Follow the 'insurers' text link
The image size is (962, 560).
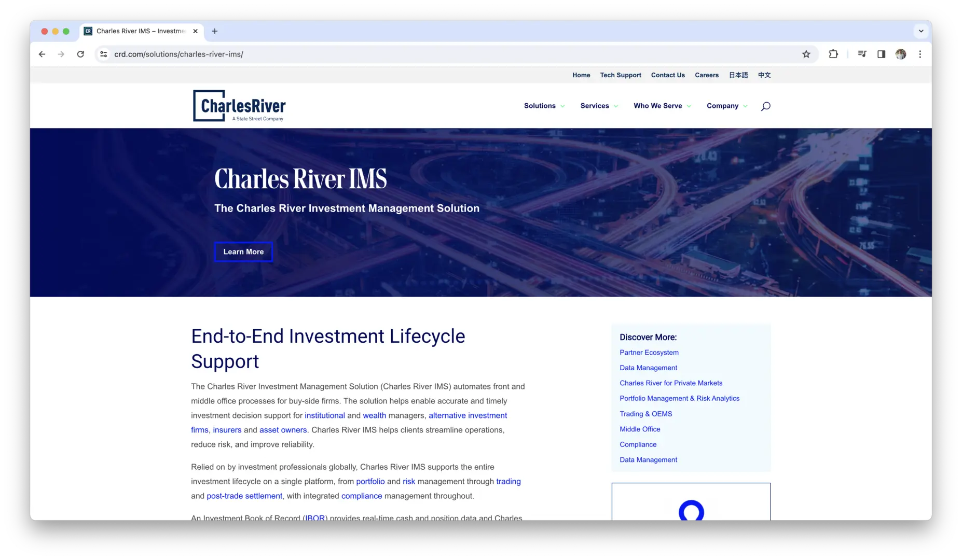tap(227, 430)
